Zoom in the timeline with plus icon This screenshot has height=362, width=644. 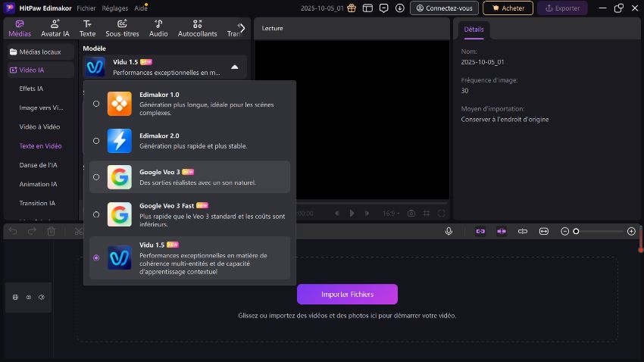click(x=631, y=232)
